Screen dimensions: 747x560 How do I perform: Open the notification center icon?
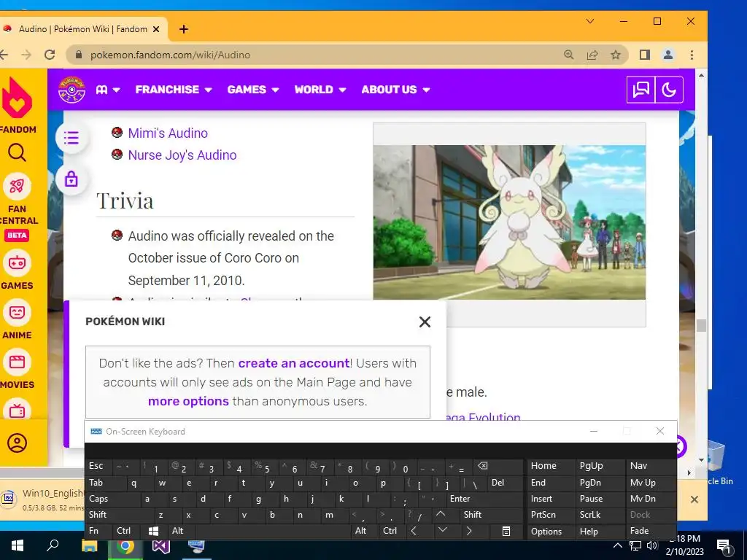tap(724, 545)
